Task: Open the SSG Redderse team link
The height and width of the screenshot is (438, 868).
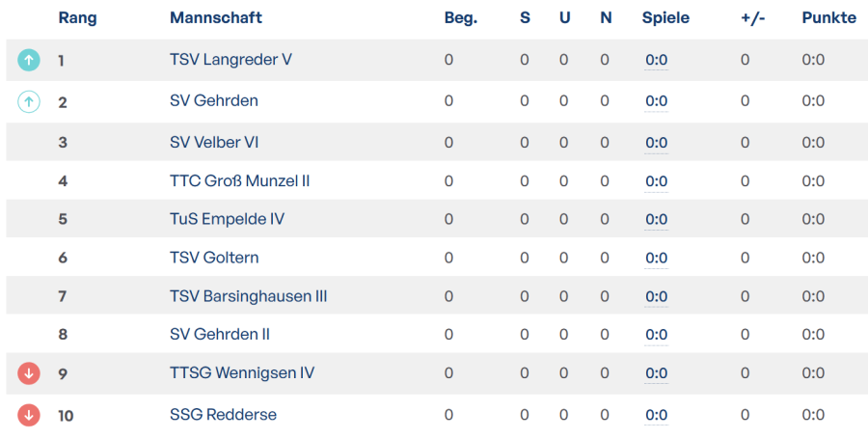Action: click(x=223, y=415)
